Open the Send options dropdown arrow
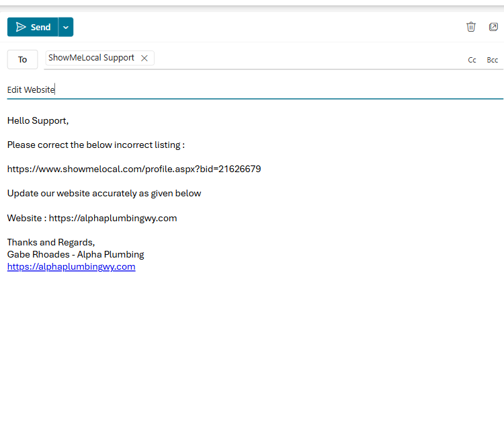 pos(66,27)
